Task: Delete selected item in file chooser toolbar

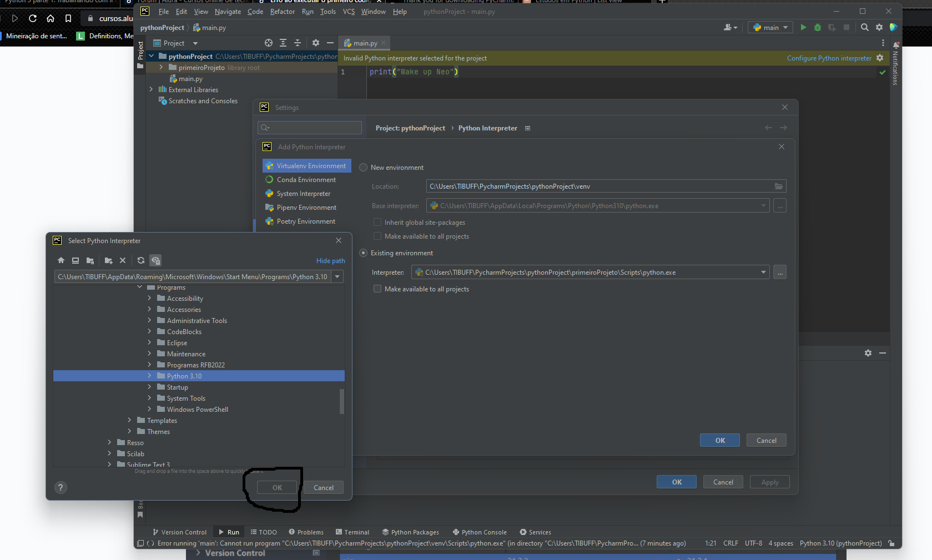Action: [x=123, y=260]
